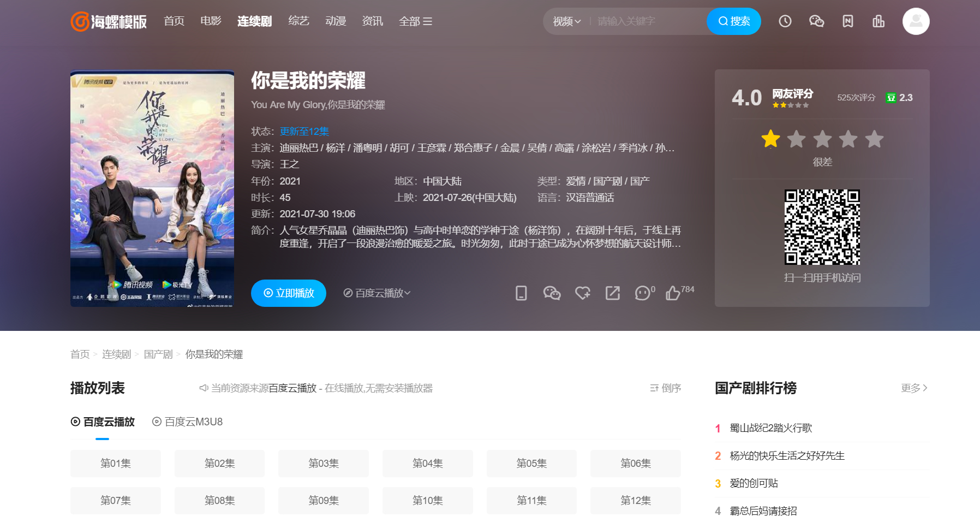Screen dimensions: 980x516
Task: Open ranked show 杨光的快乐生活之好好先生
Action: pyautogui.click(x=787, y=456)
